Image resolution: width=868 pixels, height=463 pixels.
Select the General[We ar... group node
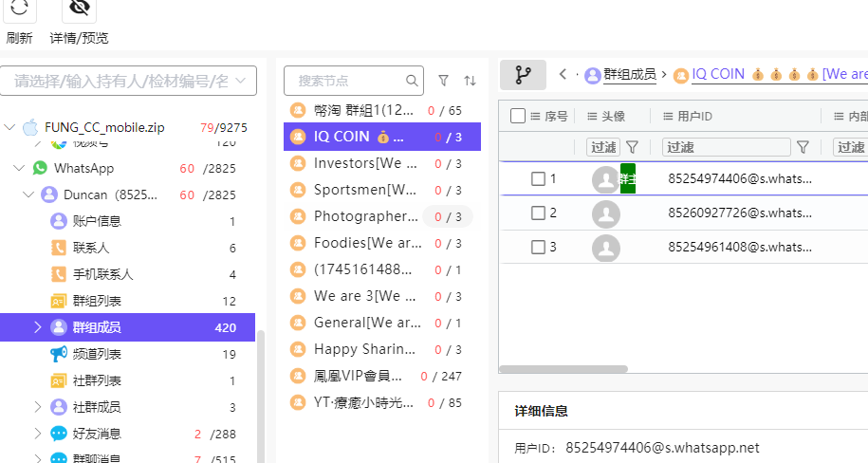(382, 323)
